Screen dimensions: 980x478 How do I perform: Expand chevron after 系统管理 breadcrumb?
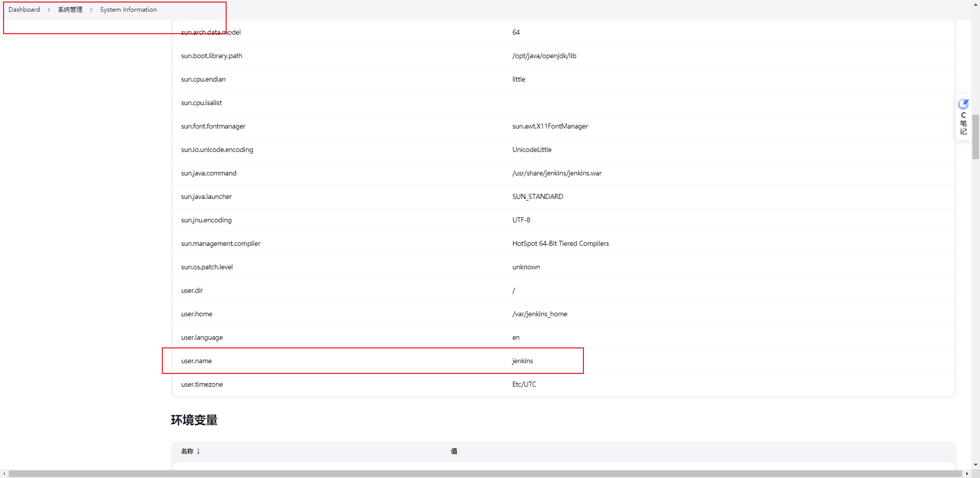91,10
